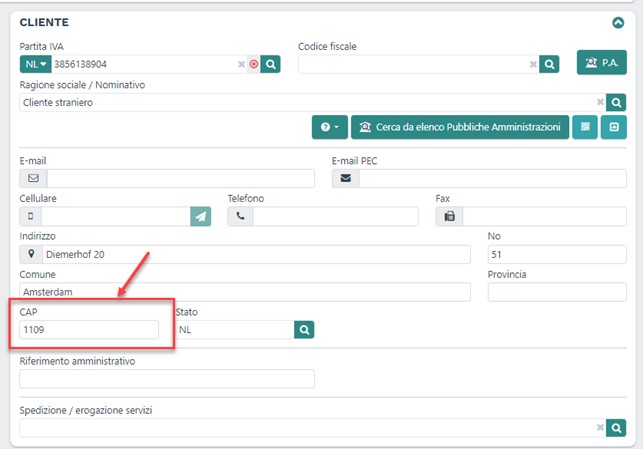Click into the CAP field

[90, 329]
